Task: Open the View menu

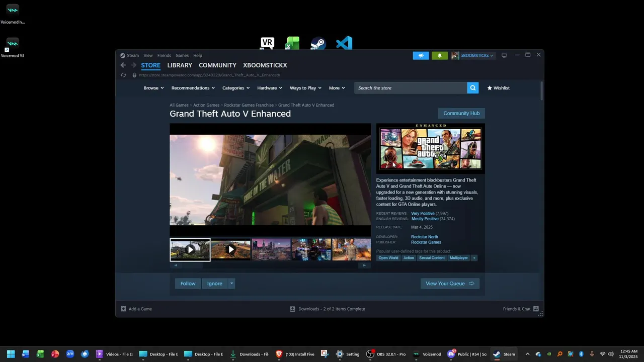Action: click(148, 55)
